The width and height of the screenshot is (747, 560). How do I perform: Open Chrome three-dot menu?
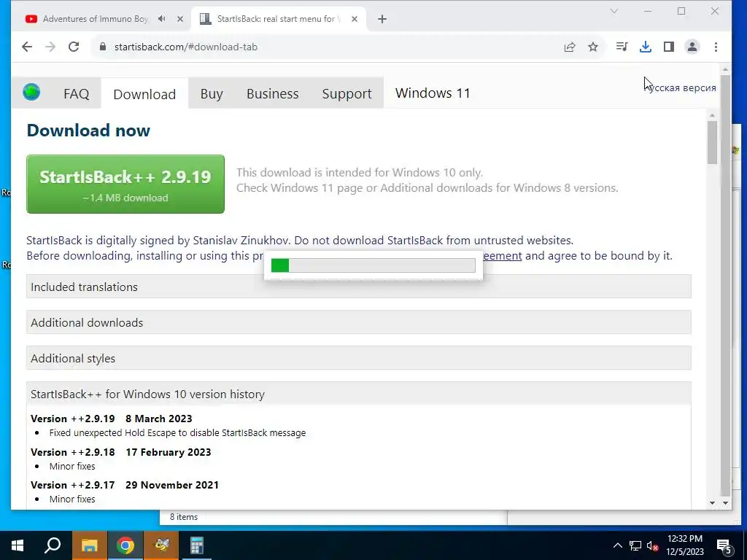point(716,47)
